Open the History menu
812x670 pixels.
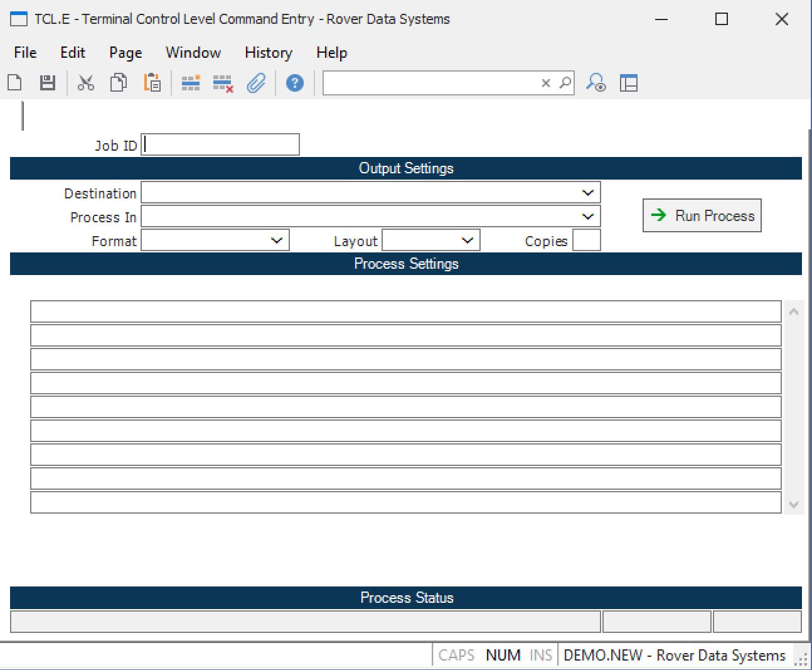click(268, 53)
